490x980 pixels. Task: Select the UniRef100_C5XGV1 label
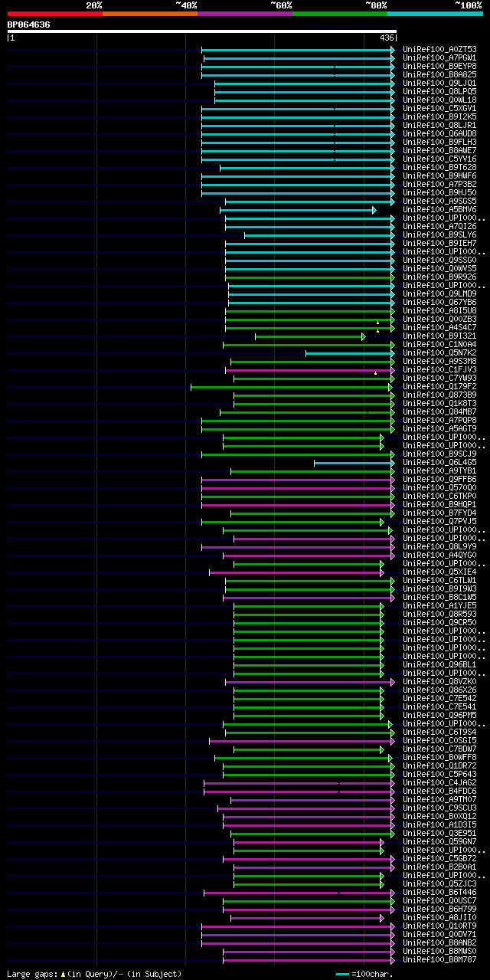(439, 109)
